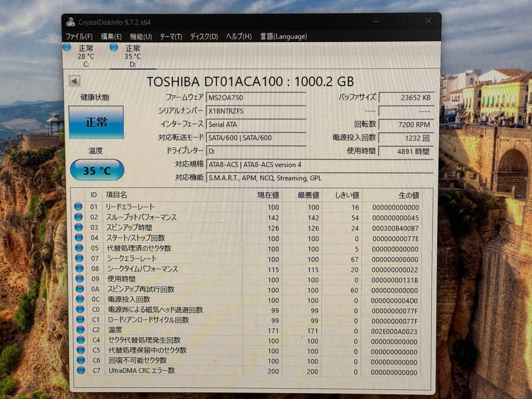Click the rotation rate value 7200 RPM
The height and width of the screenshot is (399, 532).
(406, 124)
